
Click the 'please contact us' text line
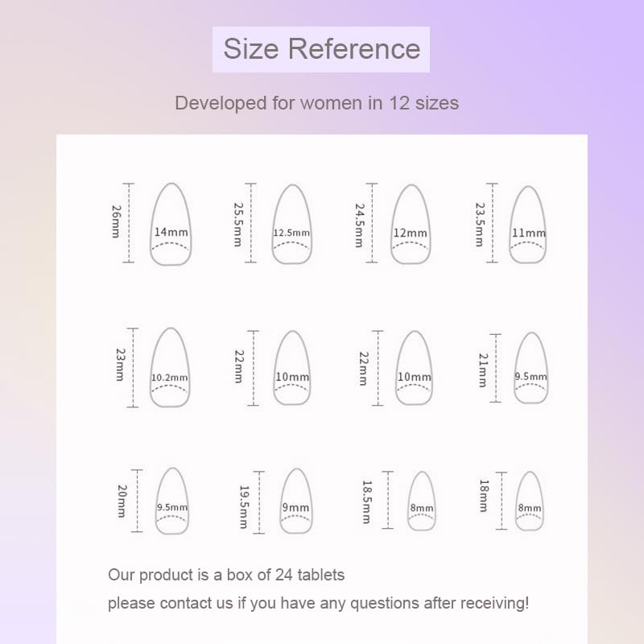pos(318,603)
